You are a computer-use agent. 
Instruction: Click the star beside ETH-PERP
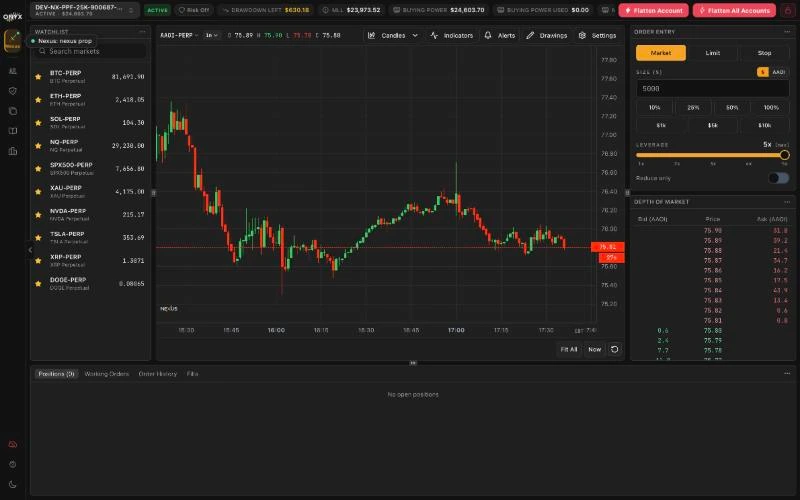(38, 99)
